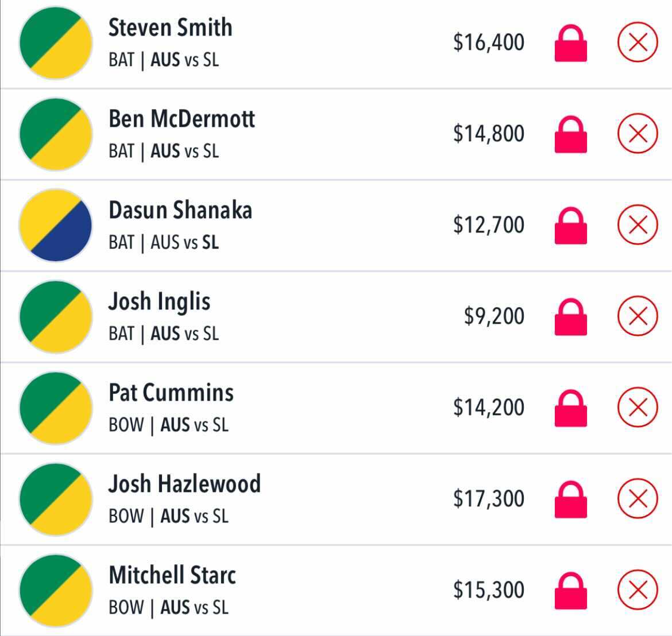Click the padlock for Josh Hazlewood
The width and height of the screenshot is (672, 636).
coord(570,499)
